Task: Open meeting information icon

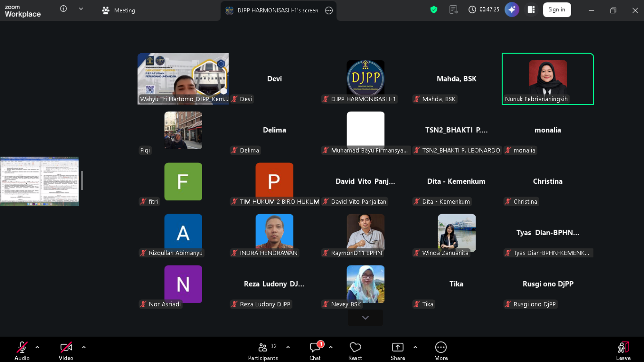Action: coord(63,9)
